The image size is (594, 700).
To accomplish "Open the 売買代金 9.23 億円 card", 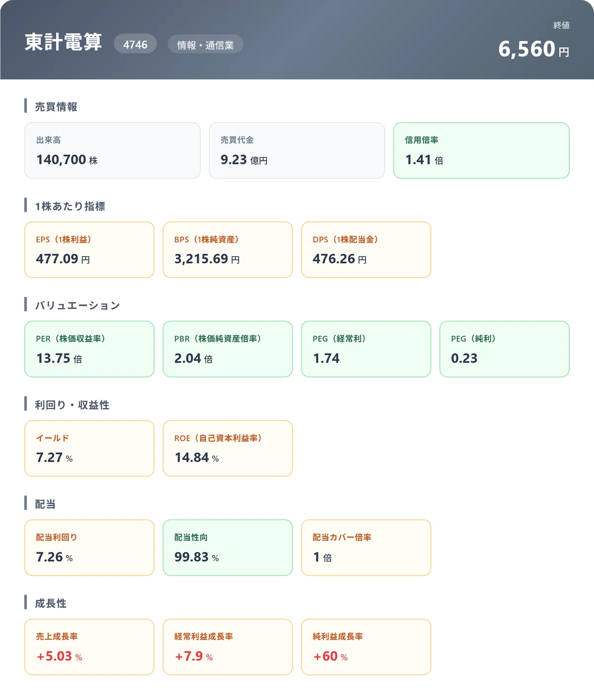I will (297, 150).
